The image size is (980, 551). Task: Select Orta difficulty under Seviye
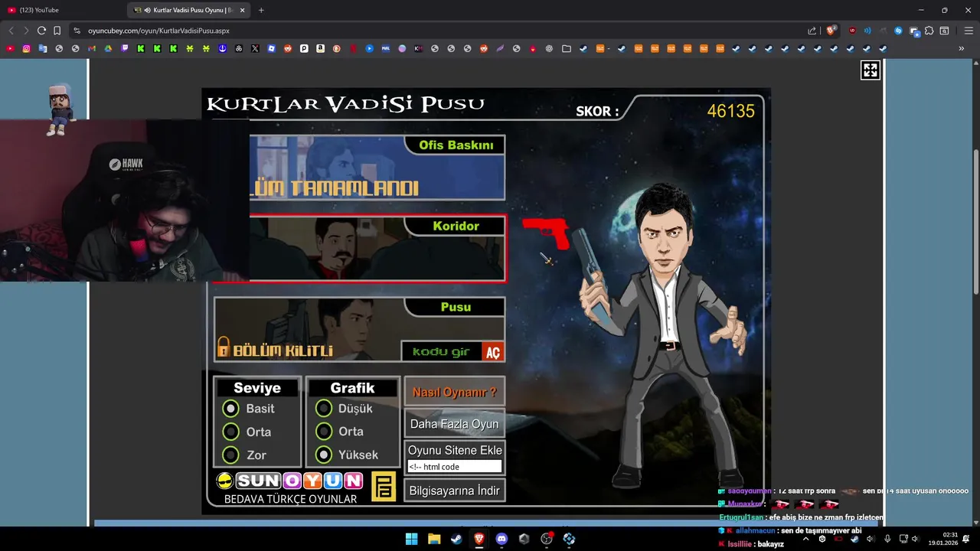pyautogui.click(x=230, y=432)
